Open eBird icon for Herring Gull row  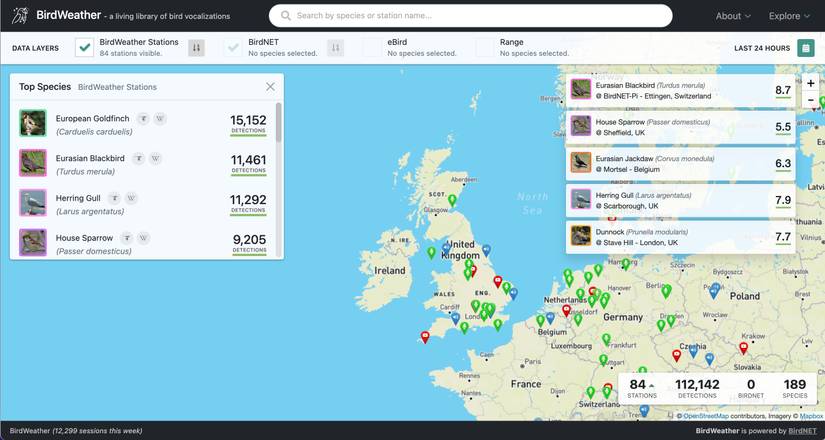tap(114, 198)
